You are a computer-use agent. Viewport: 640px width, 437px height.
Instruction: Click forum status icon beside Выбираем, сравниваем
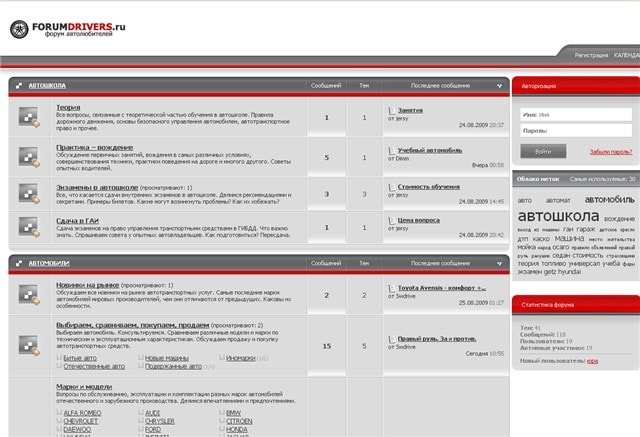(x=29, y=346)
